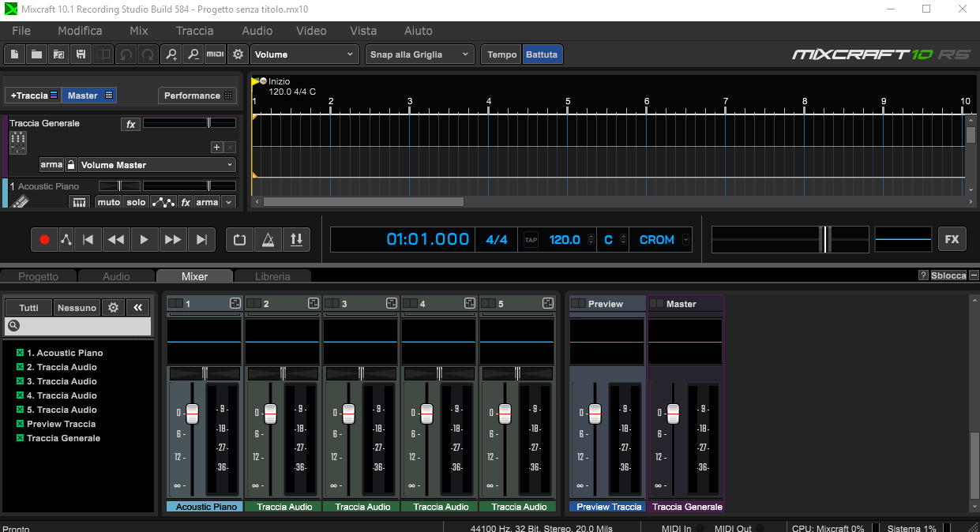Switch to the Progetto tab
The image size is (980, 532).
click(39, 276)
